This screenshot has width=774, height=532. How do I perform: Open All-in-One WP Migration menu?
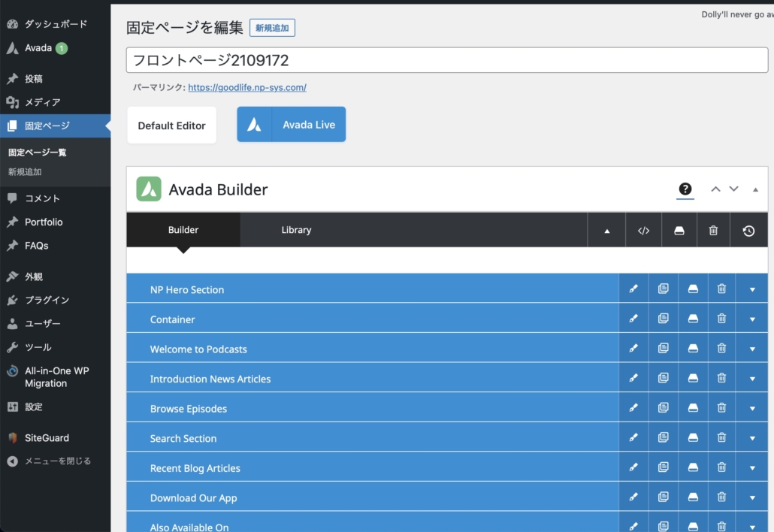pos(56,377)
